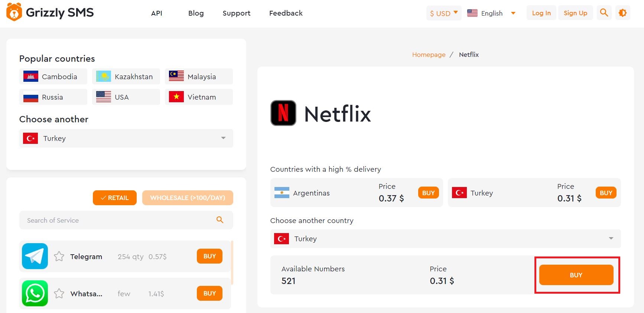This screenshot has height=313, width=644.
Task: Buy Telegram service number
Action: (x=209, y=256)
